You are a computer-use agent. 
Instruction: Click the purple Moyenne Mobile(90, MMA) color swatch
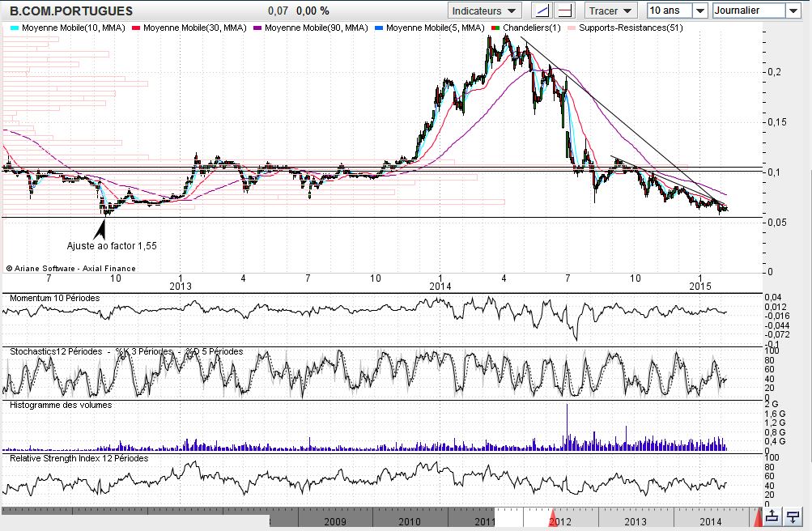(x=258, y=28)
